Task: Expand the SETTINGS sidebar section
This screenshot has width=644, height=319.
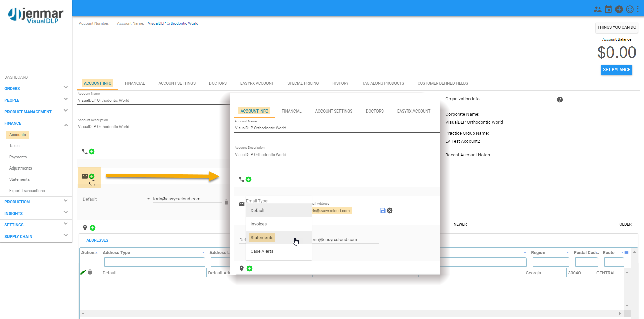Action: [x=66, y=224]
